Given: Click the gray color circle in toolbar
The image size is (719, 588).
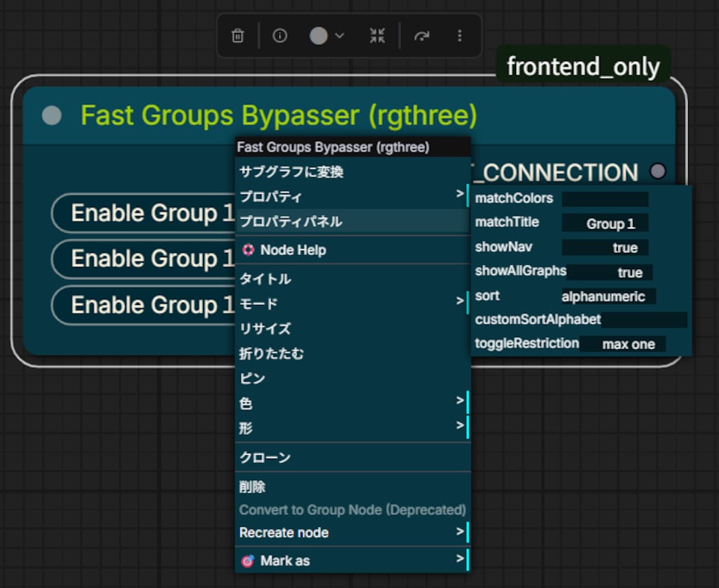Looking at the screenshot, I should 318,36.
